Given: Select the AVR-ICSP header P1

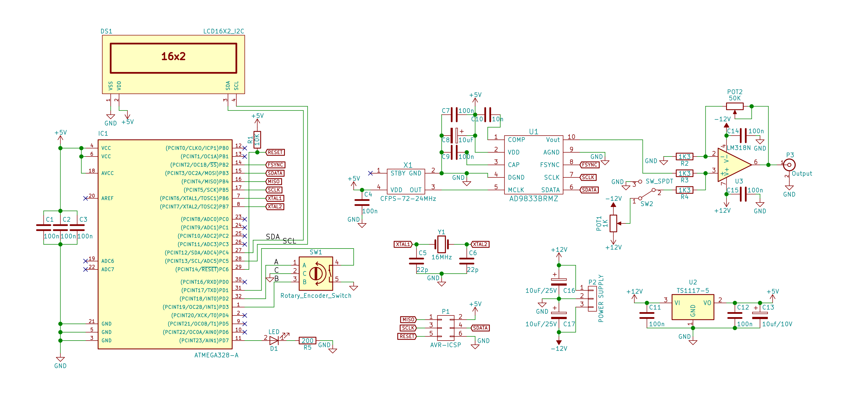Looking at the screenshot, I should [x=445, y=327].
